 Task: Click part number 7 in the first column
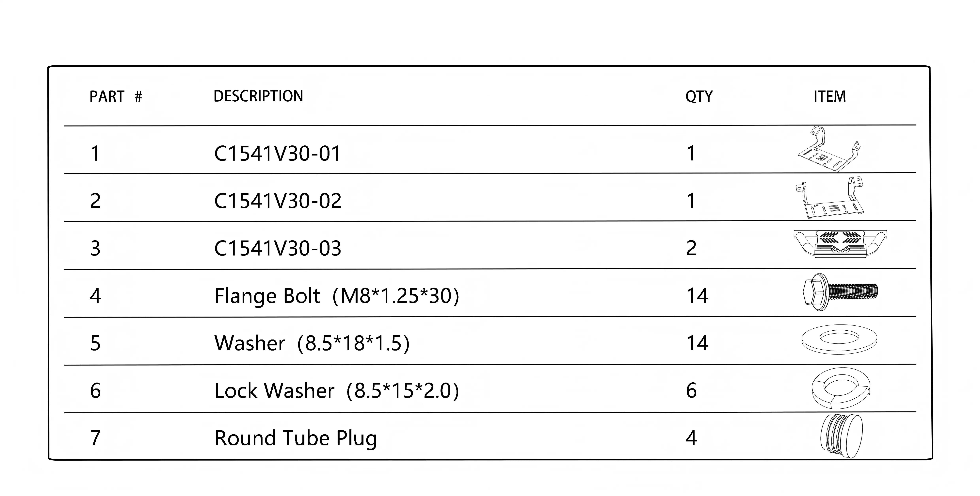click(x=95, y=438)
